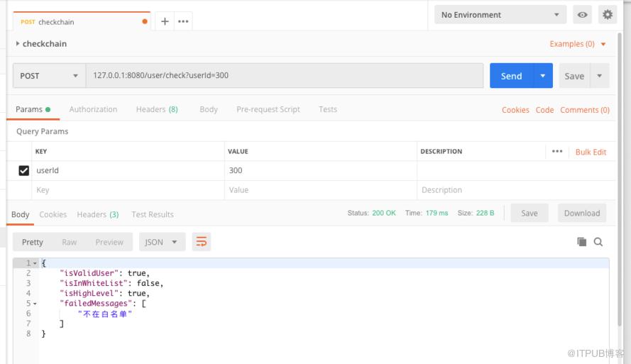
Task: Open query params column options dots
Action: pos(557,151)
